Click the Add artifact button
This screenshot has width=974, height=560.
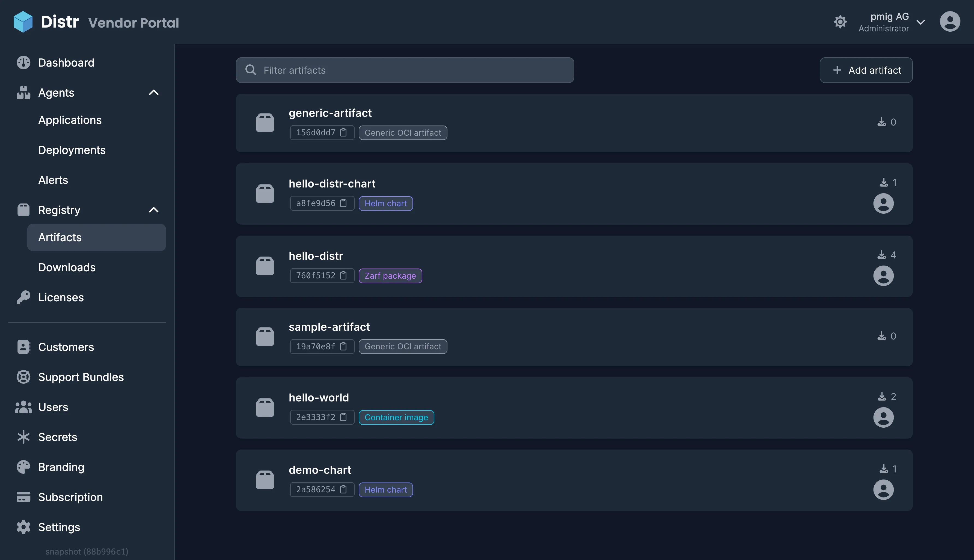(x=866, y=70)
